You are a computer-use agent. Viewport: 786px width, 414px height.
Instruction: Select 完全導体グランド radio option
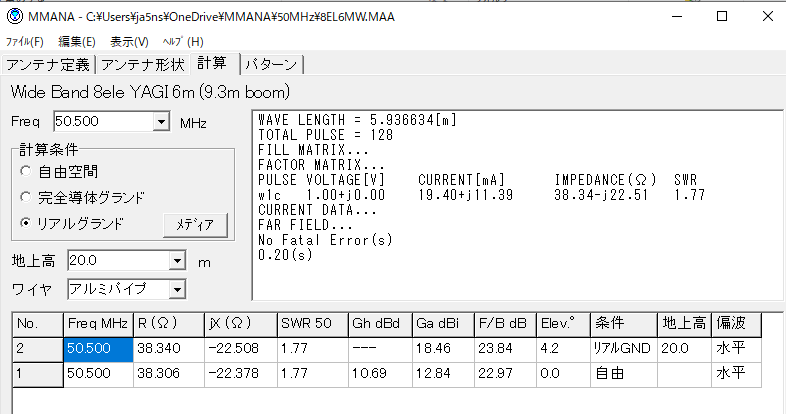coord(26,197)
